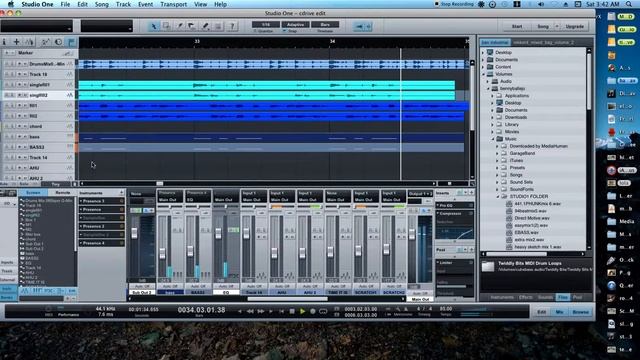Click Return to Zero transport button

pyautogui.click(x=281, y=311)
